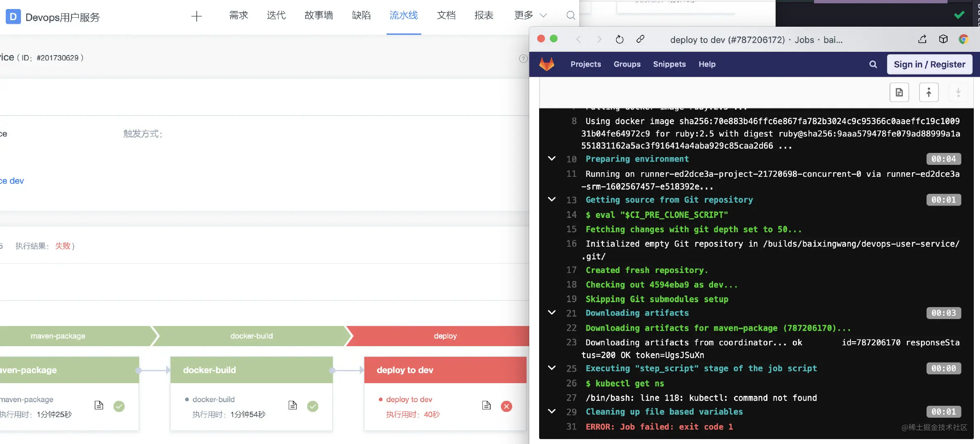Screen dimensions: 980x444
Task: Collapse the Downloading artifacts section
Action: (552, 313)
